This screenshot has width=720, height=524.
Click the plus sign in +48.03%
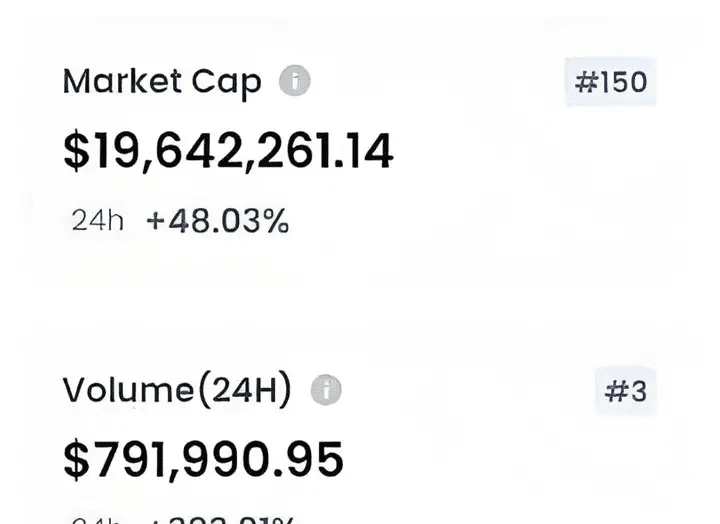[x=155, y=222]
